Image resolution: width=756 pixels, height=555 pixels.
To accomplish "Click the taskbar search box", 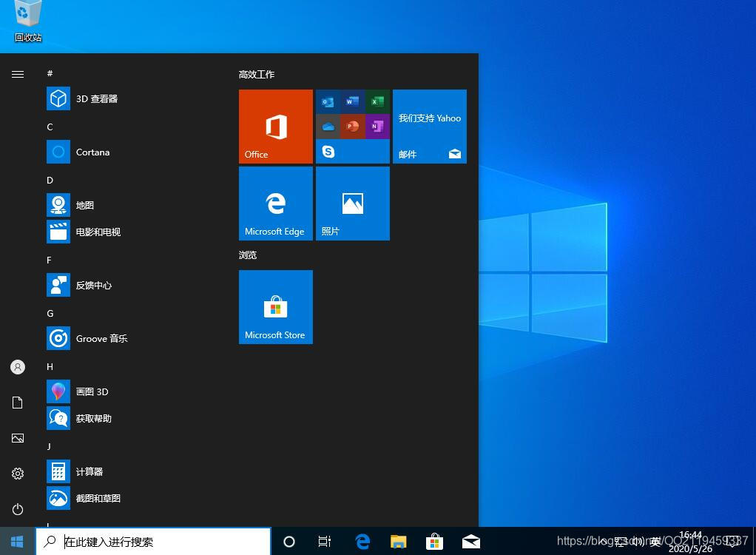I will (x=153, y=542).
